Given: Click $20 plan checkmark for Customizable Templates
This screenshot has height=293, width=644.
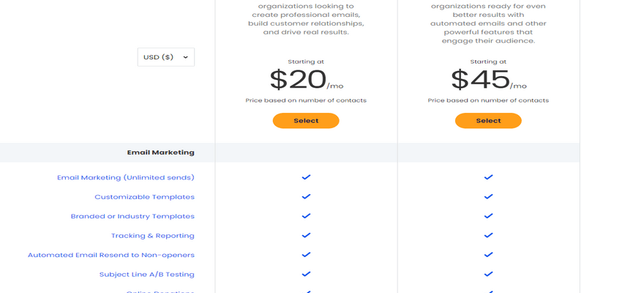Looking at the screenshot, I should [306, 197].
